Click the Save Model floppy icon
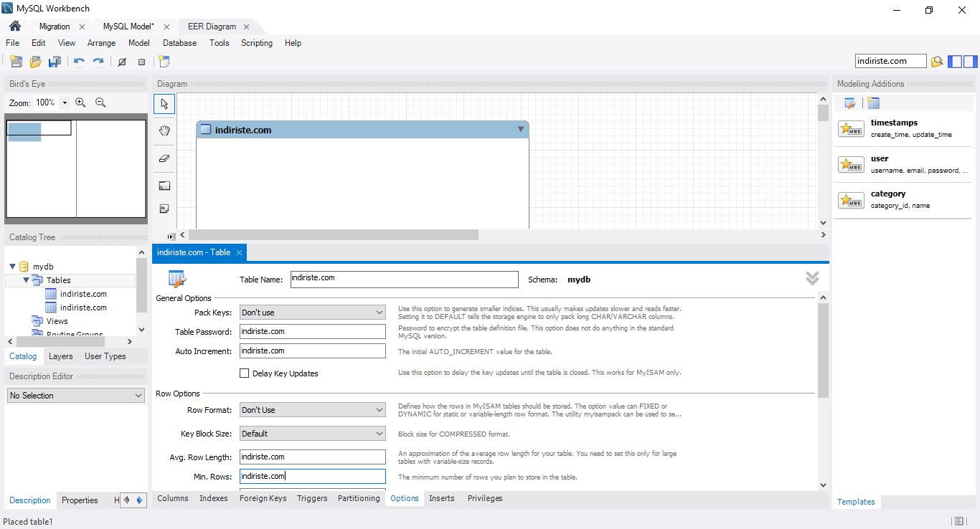Viewport: 980px width, 529px height. coord(55,62)
